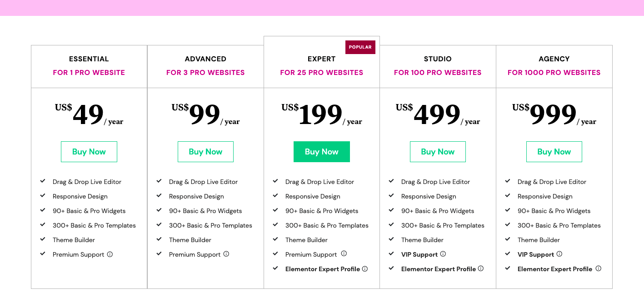Click the Popular badge on Expert plan

tap(360, 47)
